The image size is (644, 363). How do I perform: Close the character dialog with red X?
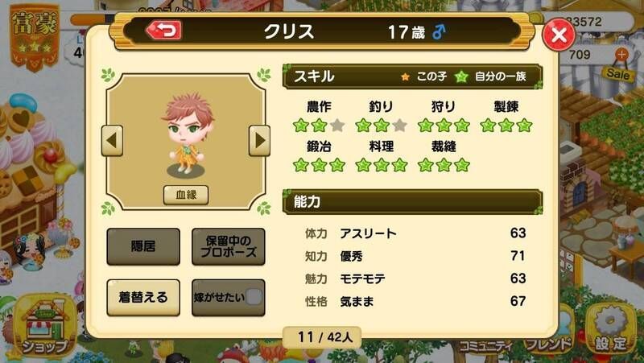(x=559, y=35)
